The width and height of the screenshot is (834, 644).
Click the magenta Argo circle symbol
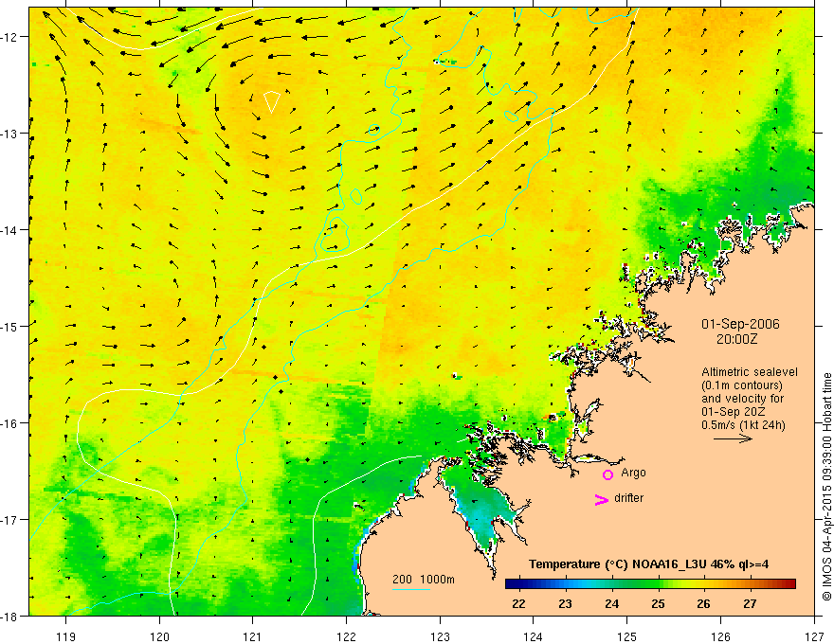click(x=607, y=474)
